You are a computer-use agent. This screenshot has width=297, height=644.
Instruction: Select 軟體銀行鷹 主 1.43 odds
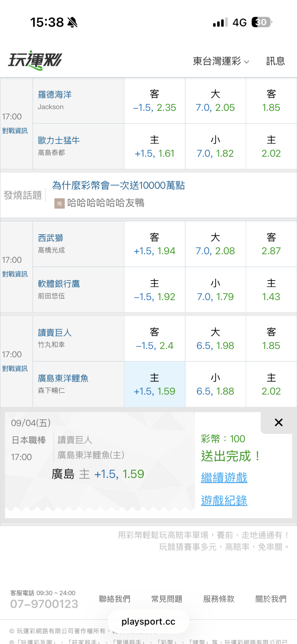coord(271,290)
